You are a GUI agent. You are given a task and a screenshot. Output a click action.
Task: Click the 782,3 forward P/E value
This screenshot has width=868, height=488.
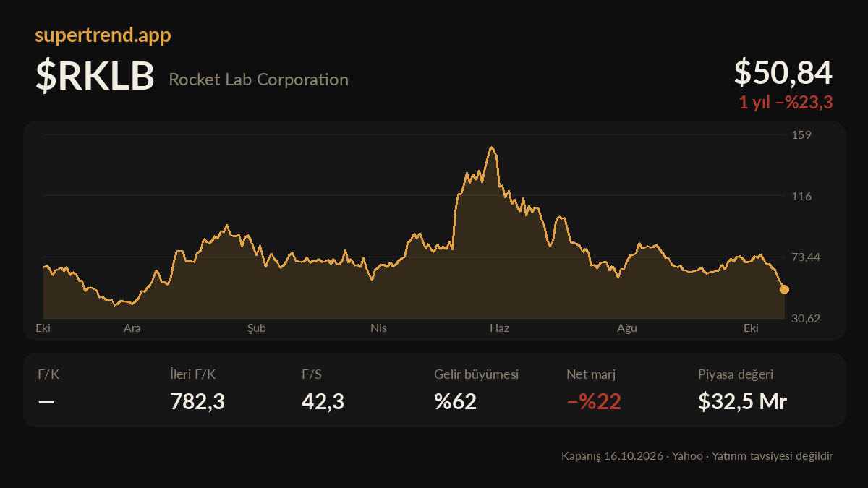pos(197,401)
